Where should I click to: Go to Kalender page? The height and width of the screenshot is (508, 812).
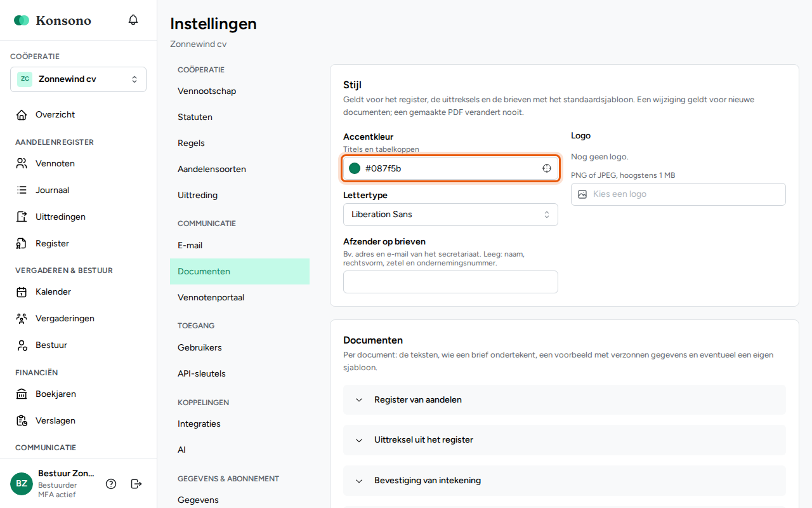tap(78, 292)
